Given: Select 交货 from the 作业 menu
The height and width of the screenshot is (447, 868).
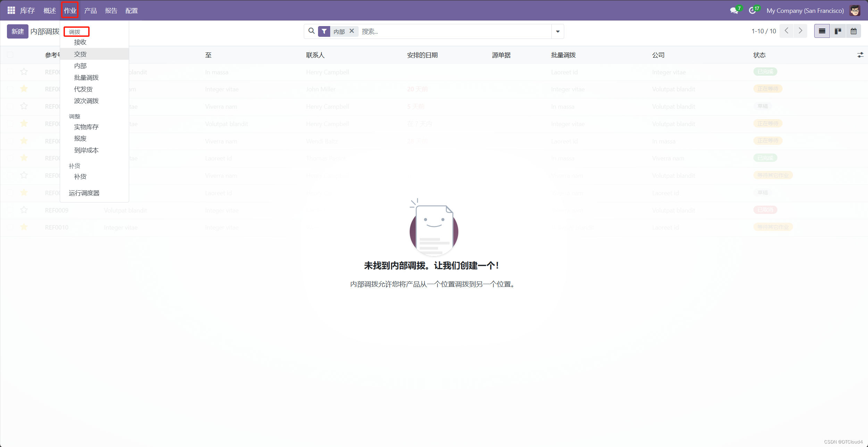Looking at the screenshot, I should click(80, 54).
